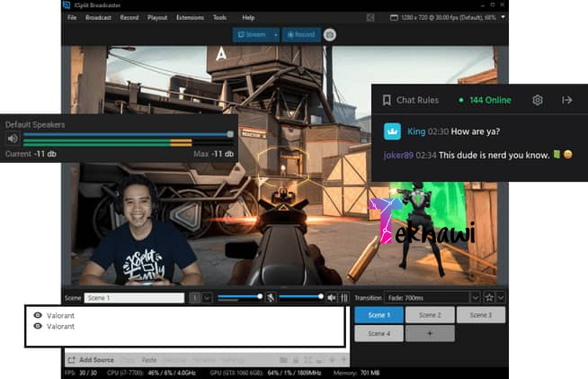This screenshot has height=379, width=588.
Task: Click the winking emoji in joker89 message
Action: (567, 154)
